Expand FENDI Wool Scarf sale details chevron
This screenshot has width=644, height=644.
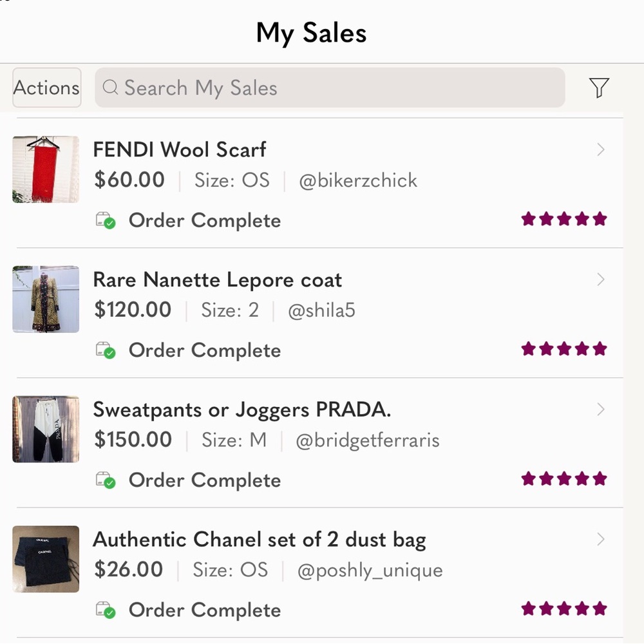(600, 149)
